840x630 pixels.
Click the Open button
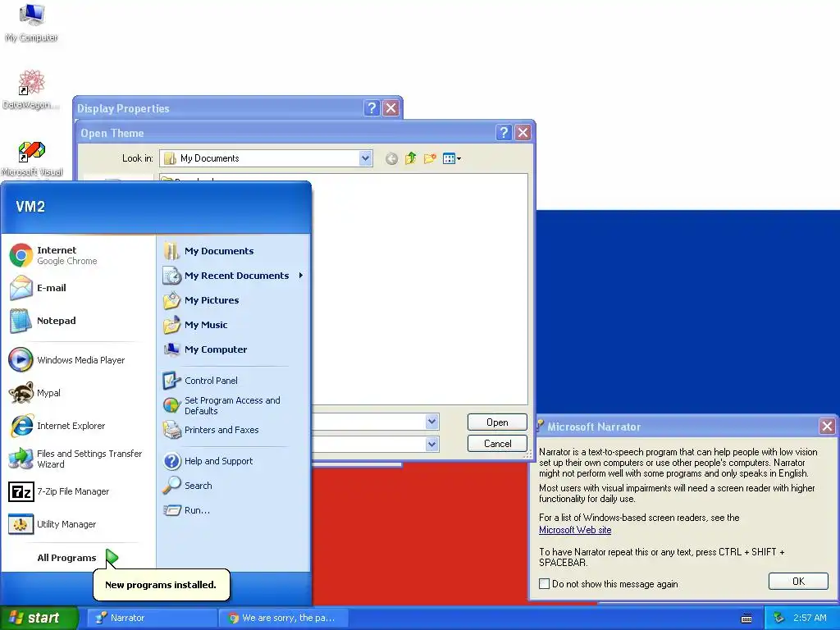pos(497,422)
